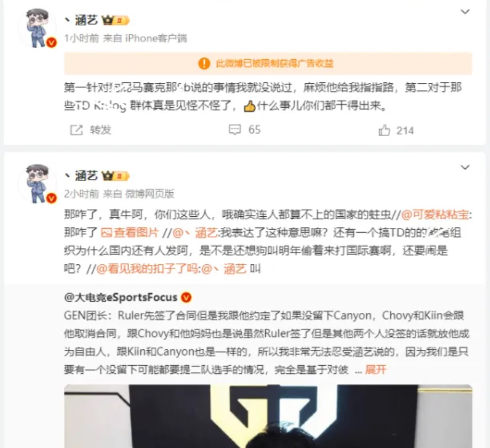
Task: Open the @大电竞eSportsFocus profile link
Action: pyautogui.click(x=121, y=297)
